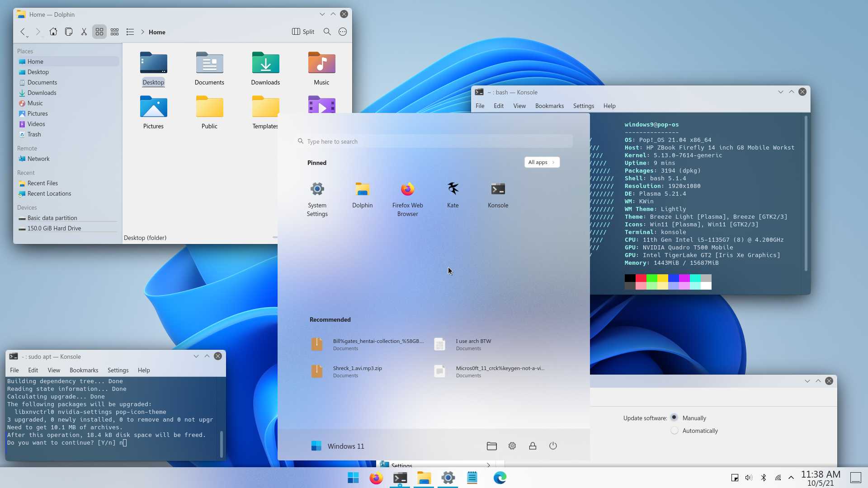
Task: Click the Bluetooth icon in system tray
Action: click(764, 478)
